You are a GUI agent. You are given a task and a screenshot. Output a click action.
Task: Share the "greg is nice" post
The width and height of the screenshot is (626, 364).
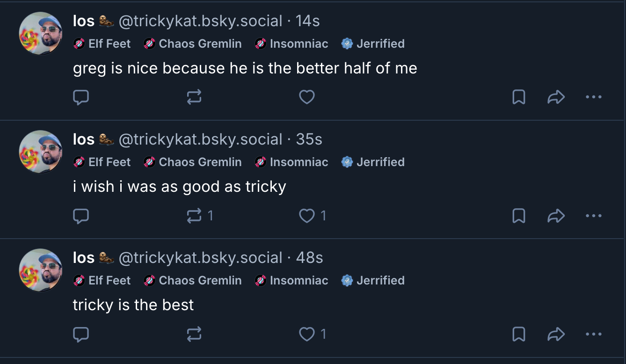click(556, 97)
